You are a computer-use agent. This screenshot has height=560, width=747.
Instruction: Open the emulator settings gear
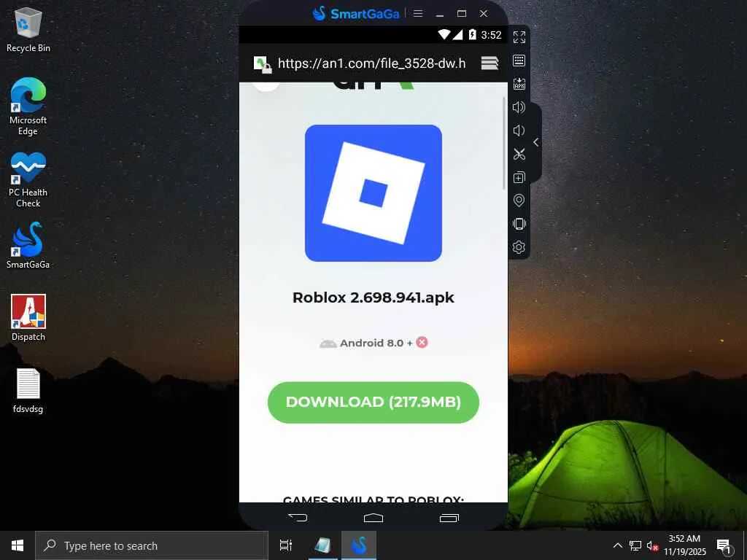point(519,247)
